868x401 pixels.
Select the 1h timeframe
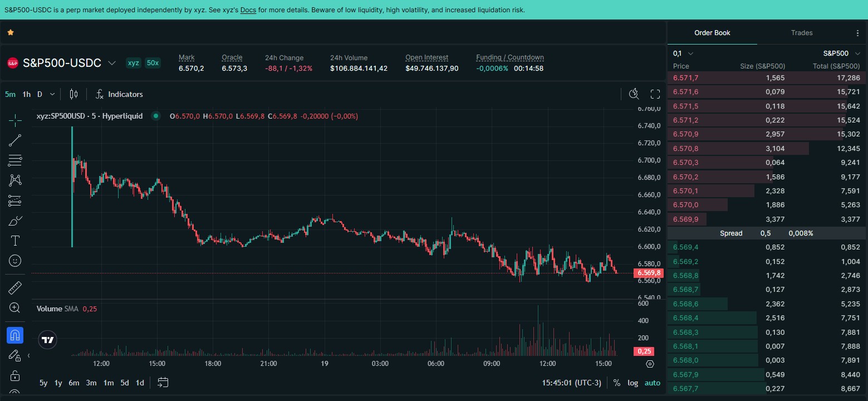(26, 94)
